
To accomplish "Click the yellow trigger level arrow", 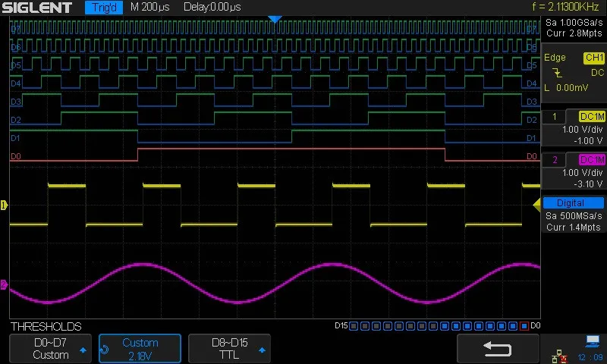I will tap(536, 205).
